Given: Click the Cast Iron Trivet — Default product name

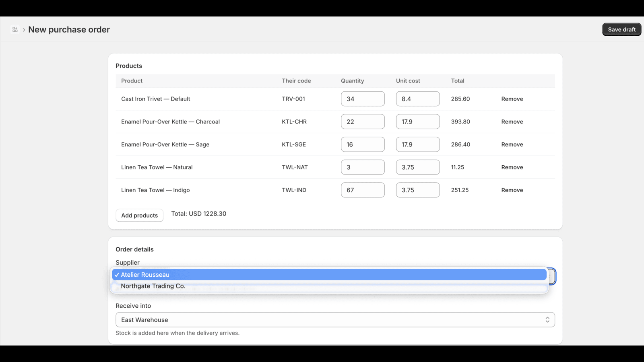Looking at the screenshot, I should tap(155, 99).
